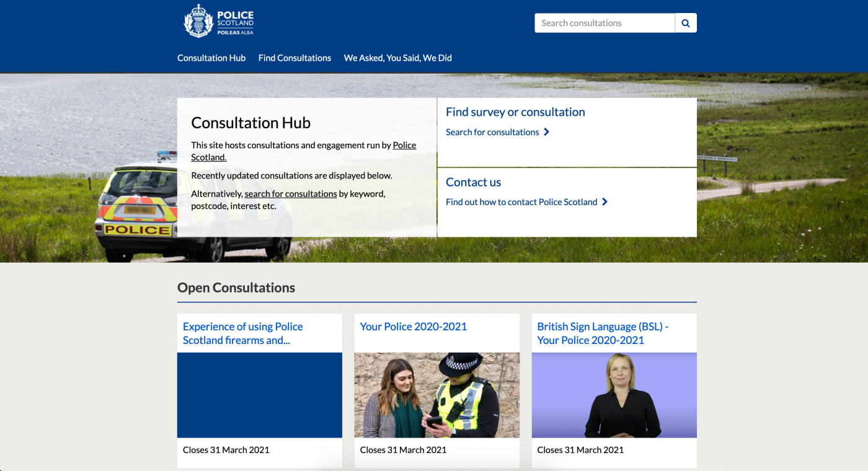868x471 pixels.
Task: Click the chevron beside contact Police Scotland link
Action: [x=604, y=201]
